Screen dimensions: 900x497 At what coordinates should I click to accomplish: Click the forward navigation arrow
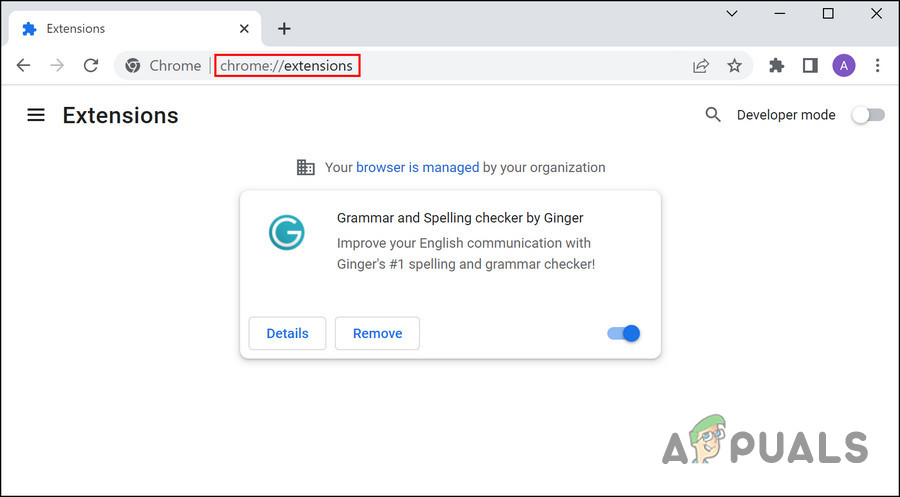click(x=57, y=65)
